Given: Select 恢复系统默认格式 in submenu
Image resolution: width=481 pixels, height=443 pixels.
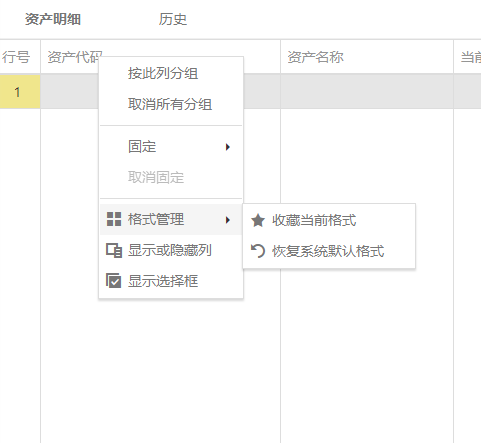Looking at the screenshot, I should point(329,251).
